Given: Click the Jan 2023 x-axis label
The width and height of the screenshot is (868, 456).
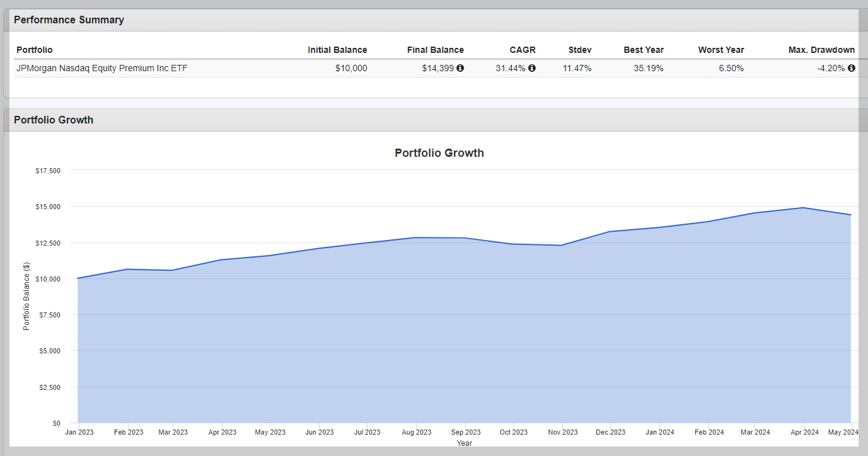Looking at the screenshot, I should (80, 432).
